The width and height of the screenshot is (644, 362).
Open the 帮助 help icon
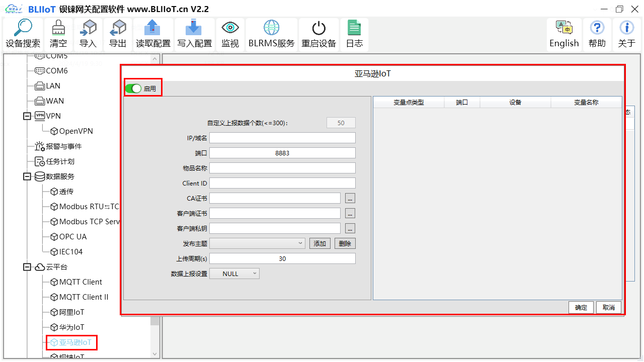click(597, 34)
